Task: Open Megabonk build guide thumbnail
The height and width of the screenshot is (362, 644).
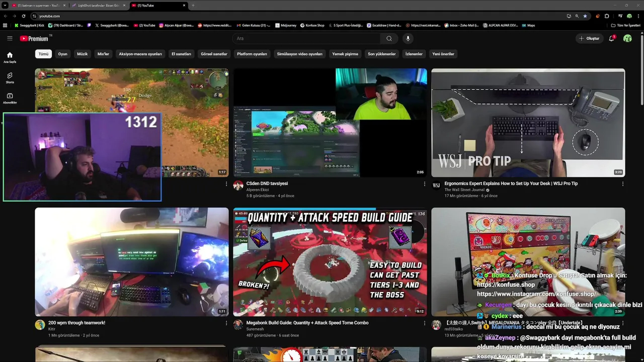Action: click(x=330, y=262)
